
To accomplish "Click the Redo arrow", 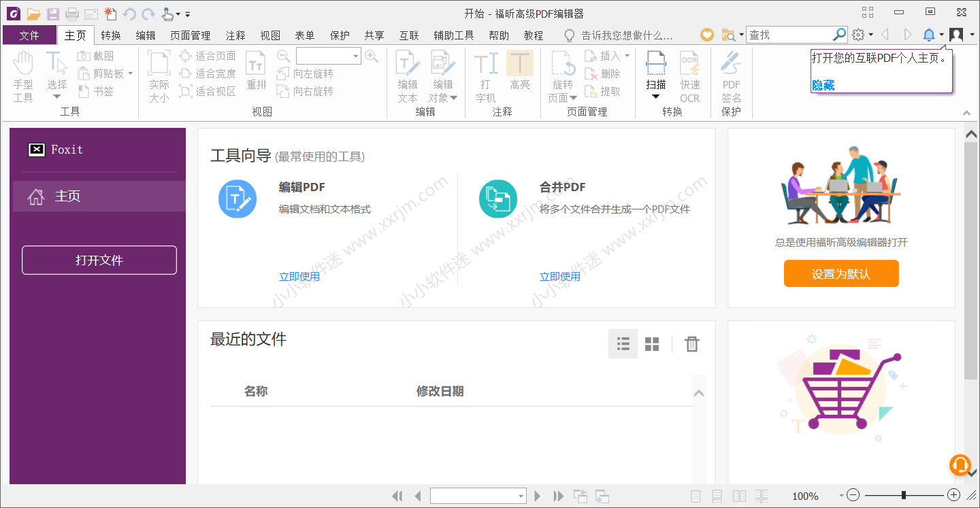I will coord(148,14).
